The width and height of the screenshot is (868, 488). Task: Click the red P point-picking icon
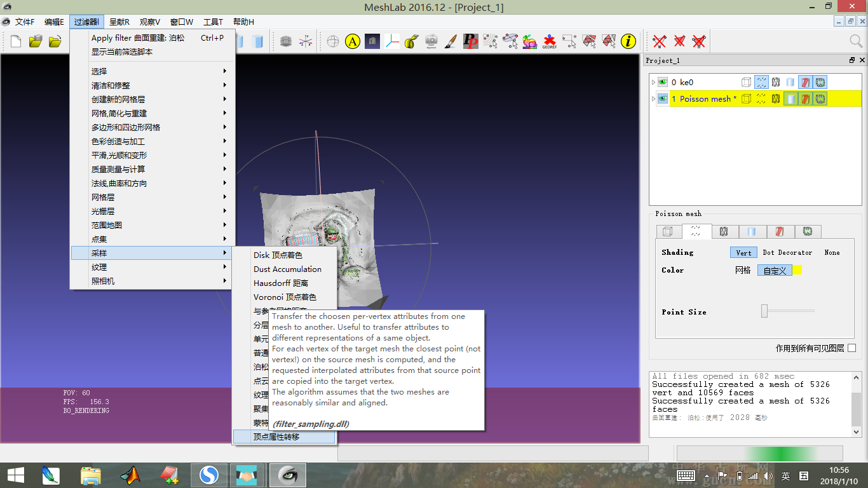pyautogui.click(x=470, y=41)
